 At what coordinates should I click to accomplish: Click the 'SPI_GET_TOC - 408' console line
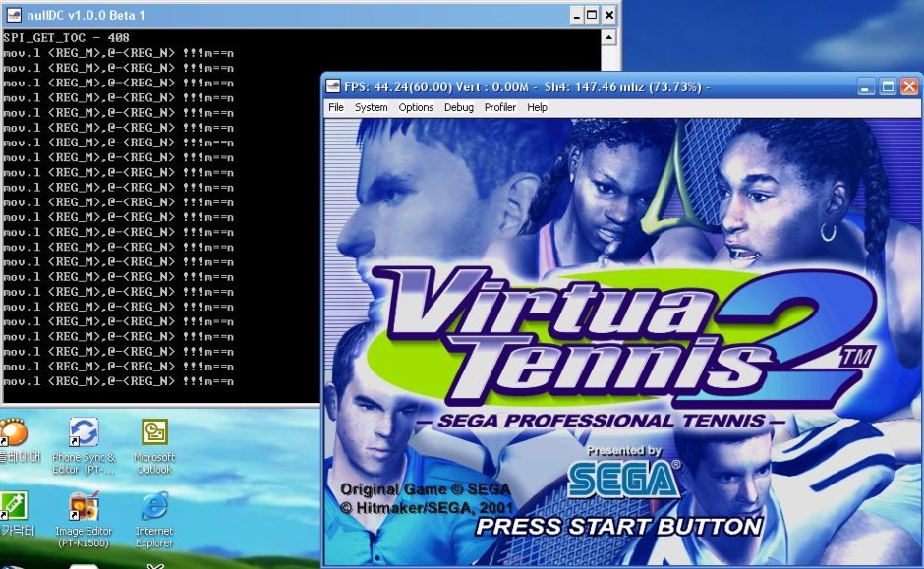tap(66, 37)
